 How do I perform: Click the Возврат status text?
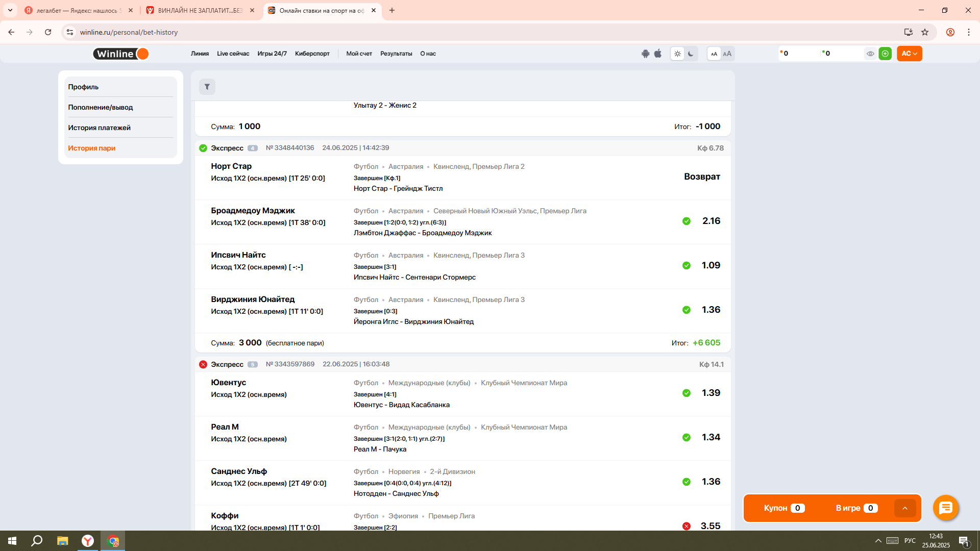click(702, 177)
